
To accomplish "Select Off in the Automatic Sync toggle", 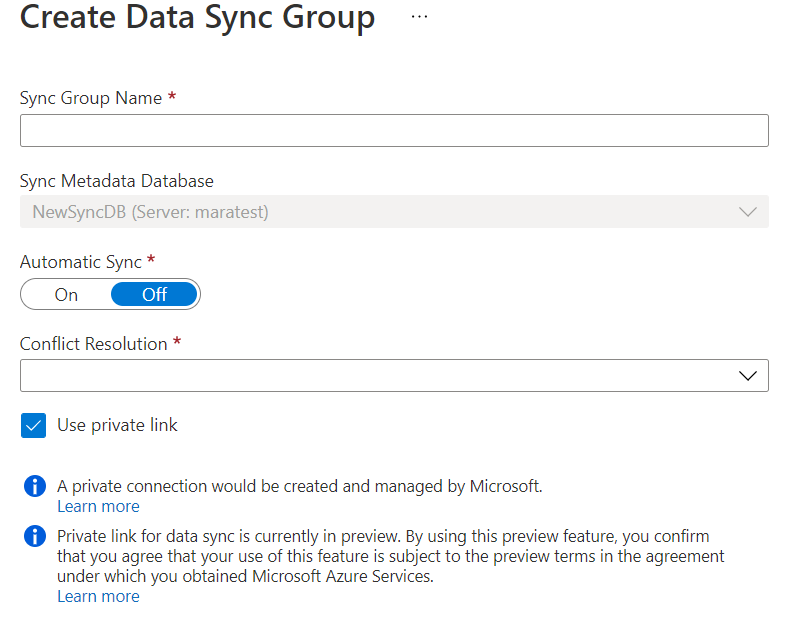I will click(x=154, y=294).
